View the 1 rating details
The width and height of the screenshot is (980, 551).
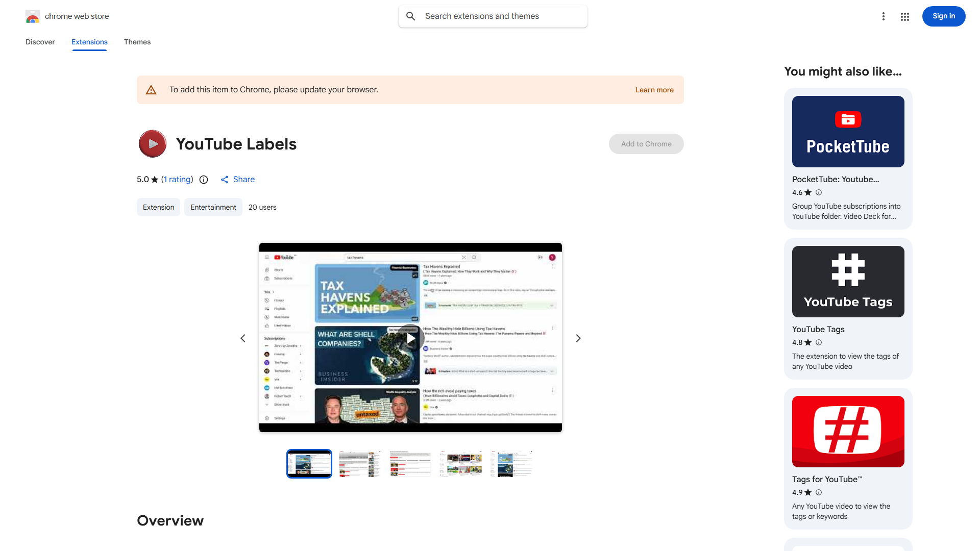click(177, 180)
